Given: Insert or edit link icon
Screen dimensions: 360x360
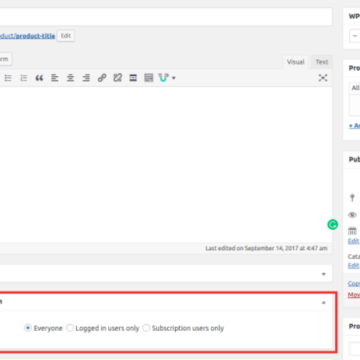Looking at the screenshot, I should click(x=102, y=78).
